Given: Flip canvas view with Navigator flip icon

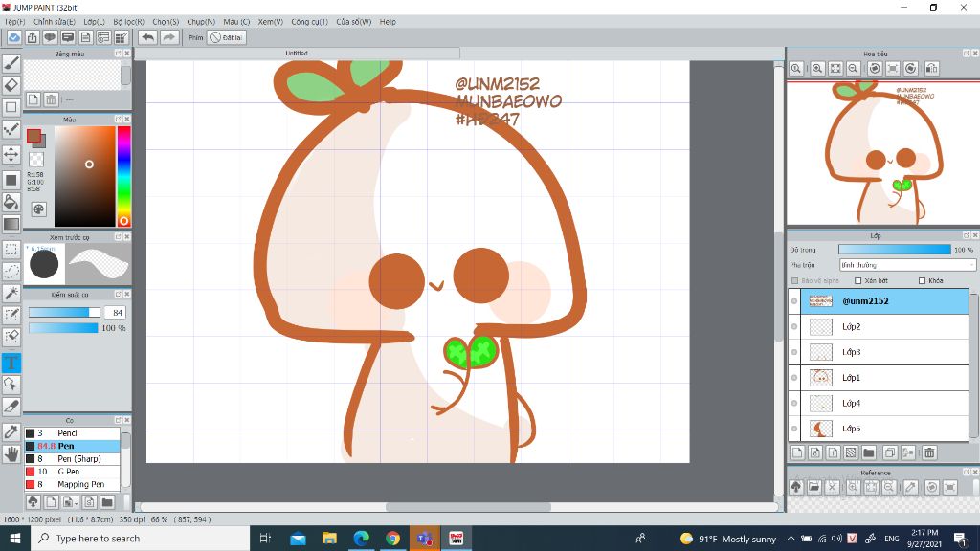Looking at the screenshot, I should (931, 69).
